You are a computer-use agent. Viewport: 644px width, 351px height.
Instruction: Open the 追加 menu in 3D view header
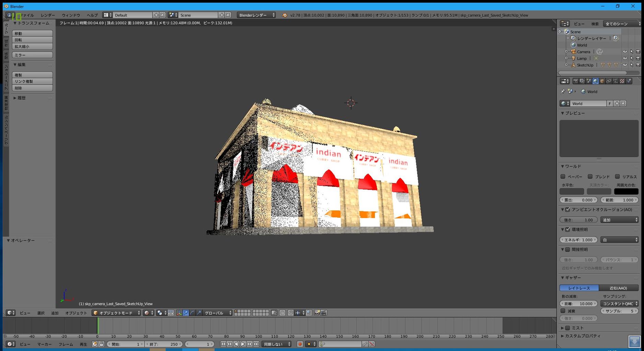(55, 313)
